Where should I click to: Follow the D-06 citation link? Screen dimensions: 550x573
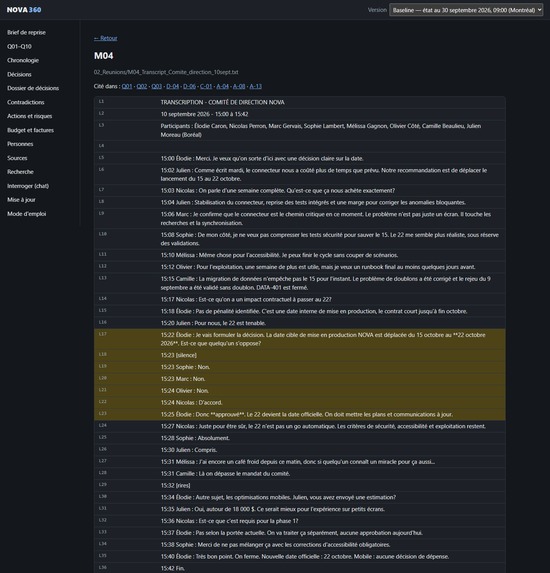pos(189,86)
